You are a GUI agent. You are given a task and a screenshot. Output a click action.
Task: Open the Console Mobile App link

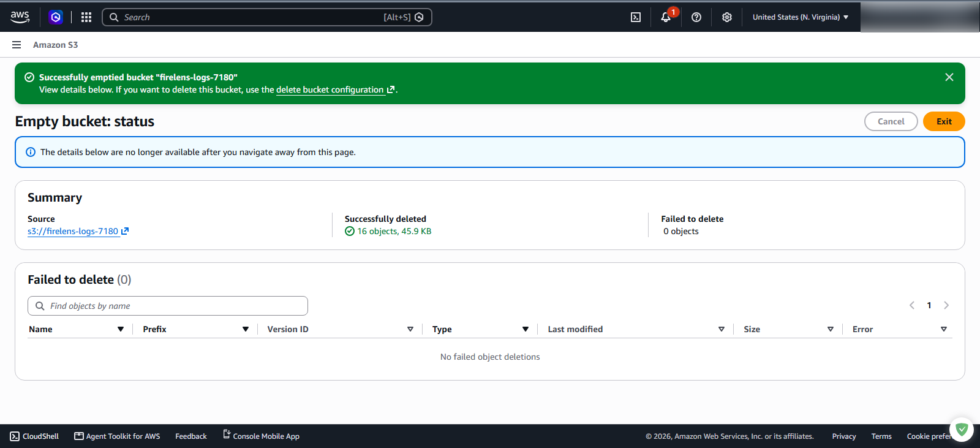click(x=261, y=436)
